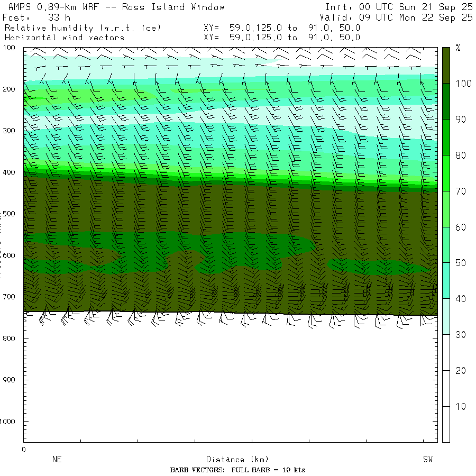Click the 'SW' endpoint label

coord(427,459)
